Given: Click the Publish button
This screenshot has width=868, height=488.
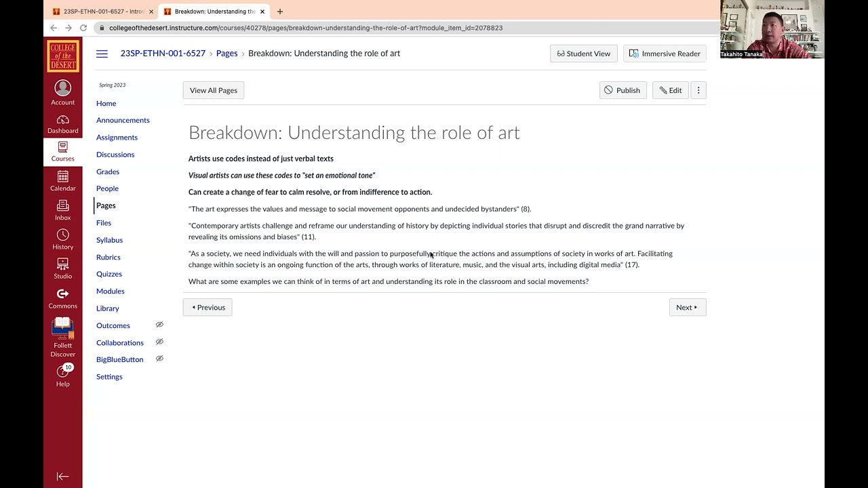Looking at the screenshot, I should coord(623,90).
